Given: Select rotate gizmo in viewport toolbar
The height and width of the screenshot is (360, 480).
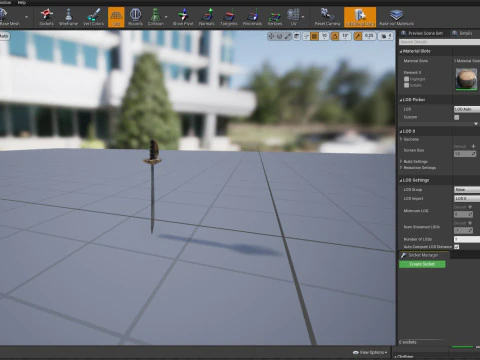Looking at the screenshot, I should tap(279, 36).
